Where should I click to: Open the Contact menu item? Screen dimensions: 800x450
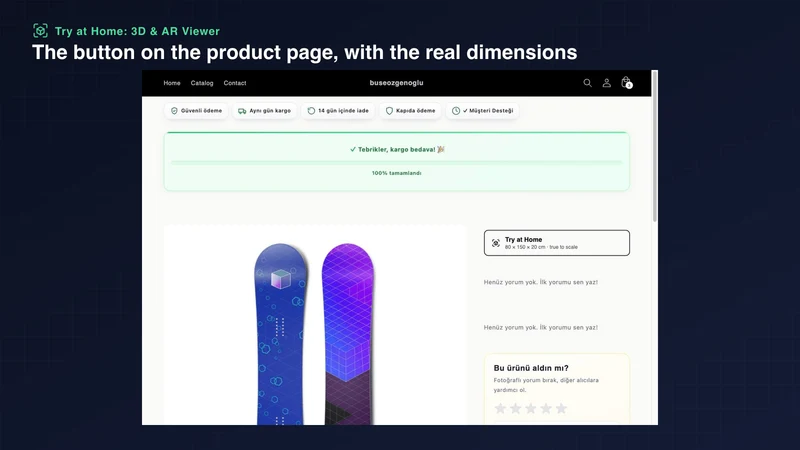(x=235, y=83)
